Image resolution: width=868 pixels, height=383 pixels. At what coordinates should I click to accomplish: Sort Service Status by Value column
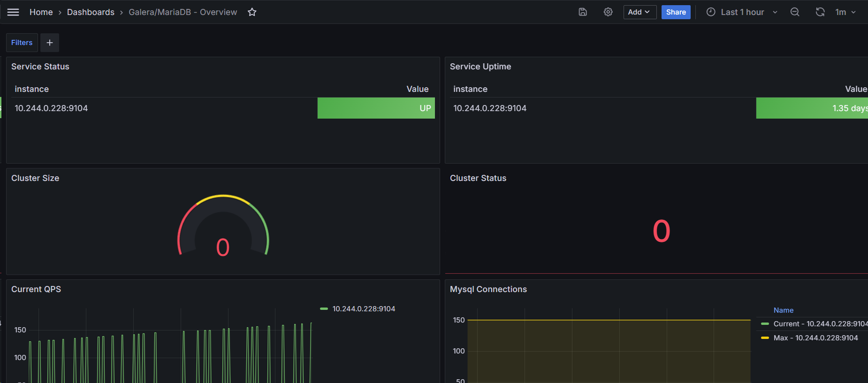point(418,89)
